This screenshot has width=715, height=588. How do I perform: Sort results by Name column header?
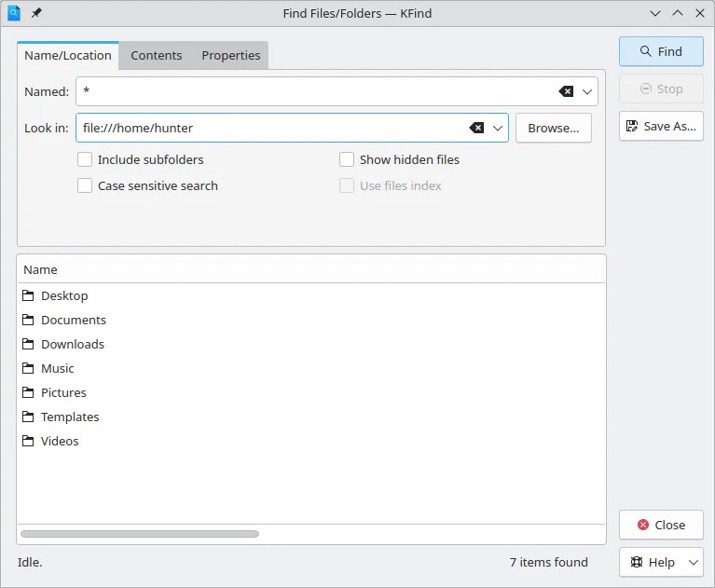pyautogui.click(x=40, y=269)
